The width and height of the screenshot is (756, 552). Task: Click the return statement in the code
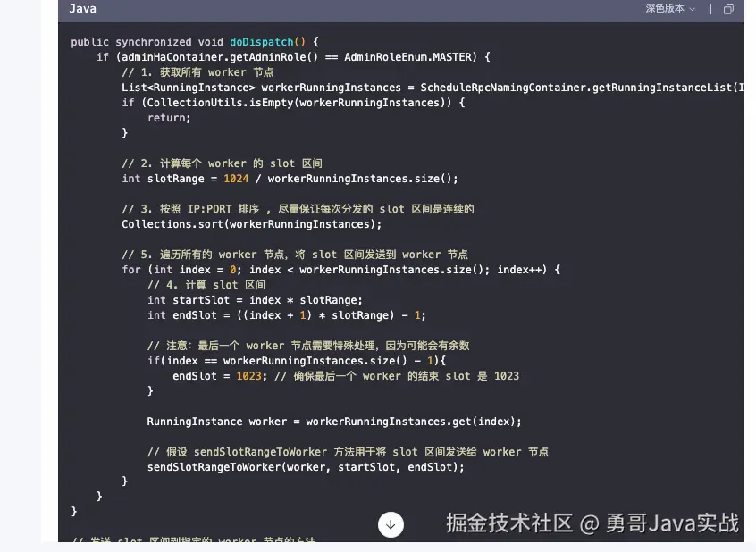(166, 117)
